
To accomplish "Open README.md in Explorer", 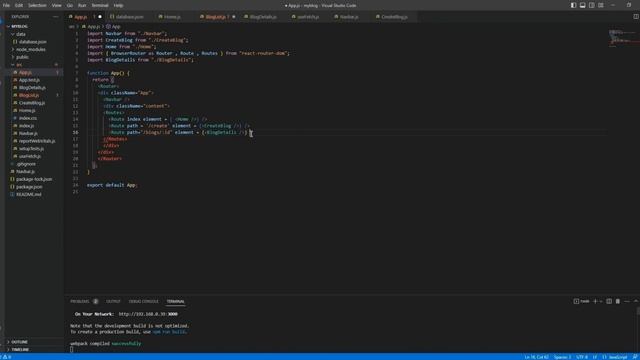I will [29, 195].
